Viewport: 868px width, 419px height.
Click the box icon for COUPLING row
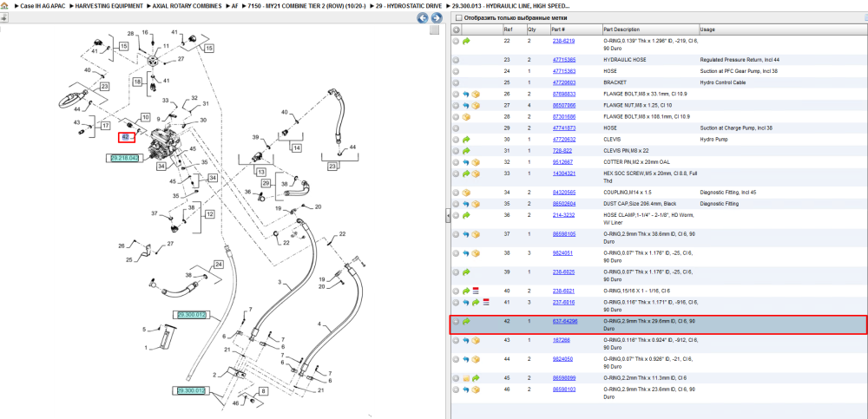tap(466, 193)
